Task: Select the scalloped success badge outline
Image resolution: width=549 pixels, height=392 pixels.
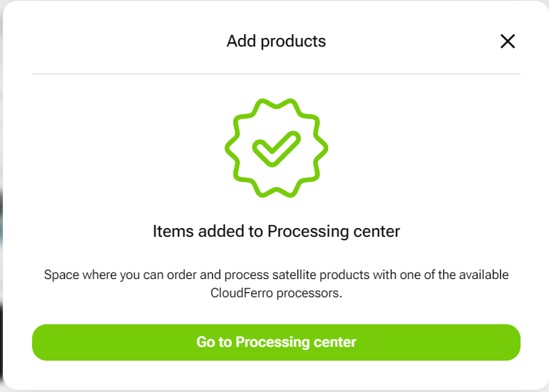Action: [276, 148]
